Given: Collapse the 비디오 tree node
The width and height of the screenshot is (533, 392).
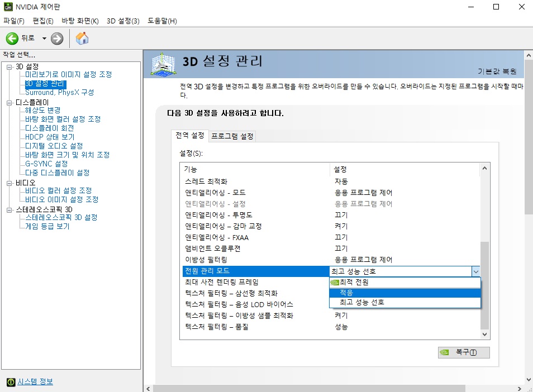Looking at the screenshot, I should click(9, 183).
